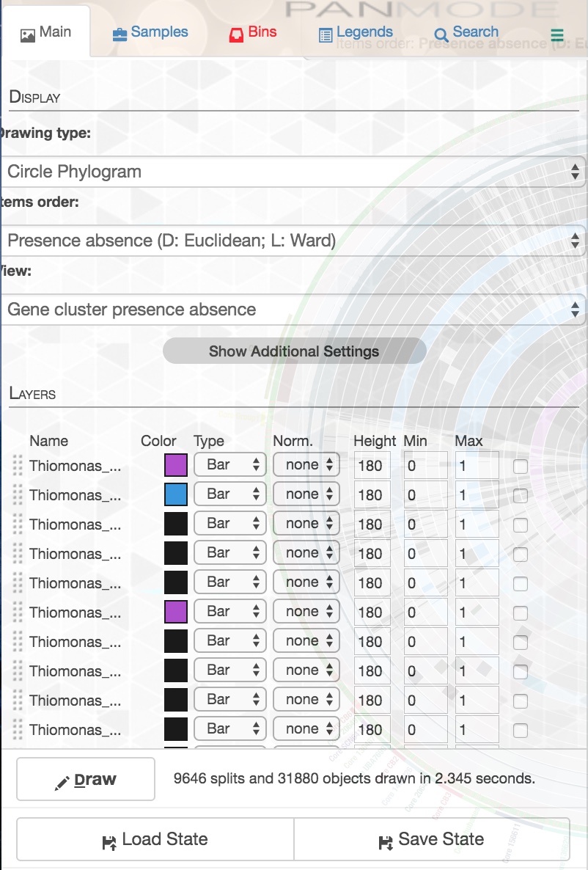
Task: Click Show Additional Settings button
Action: [294, 351]
